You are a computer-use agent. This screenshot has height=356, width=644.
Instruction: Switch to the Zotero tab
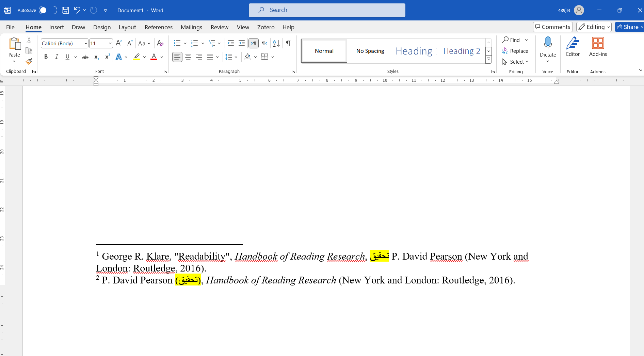(266, 27)
